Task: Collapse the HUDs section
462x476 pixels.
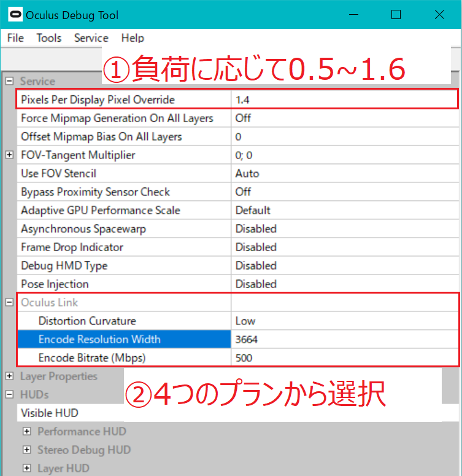Action: pyautogui.click(x=9, y=395)
